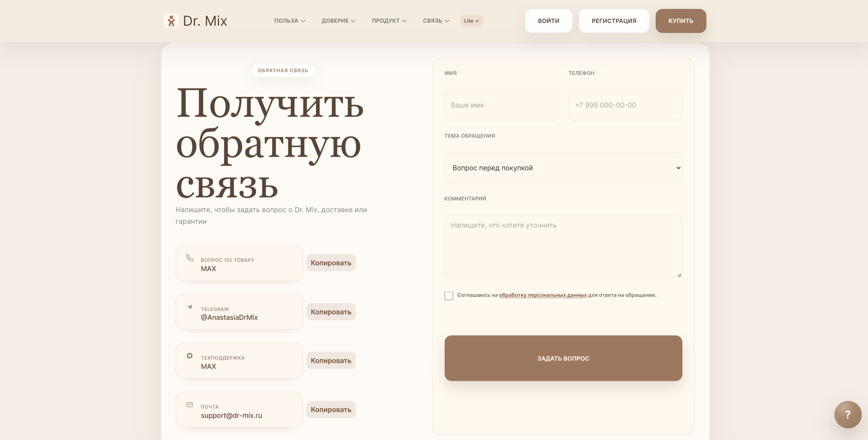
Task: Click the Dr. Mix logo icon
Action: tap(171, 21)
